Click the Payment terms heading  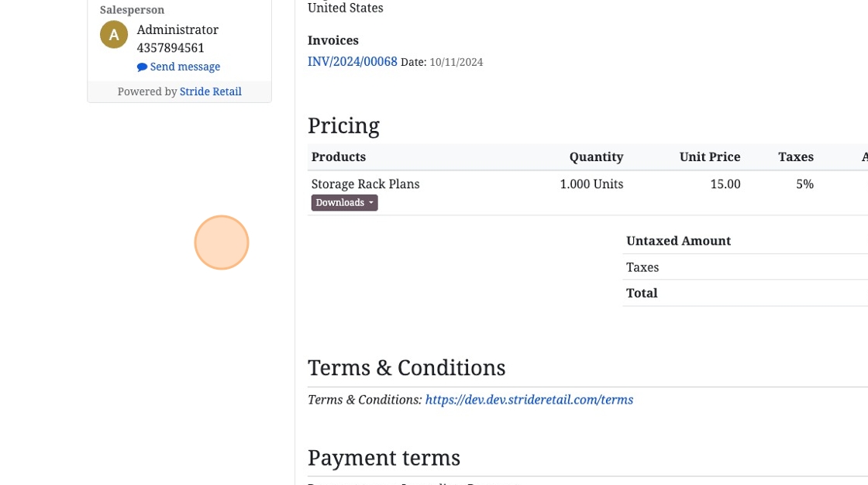click(384, 458)
